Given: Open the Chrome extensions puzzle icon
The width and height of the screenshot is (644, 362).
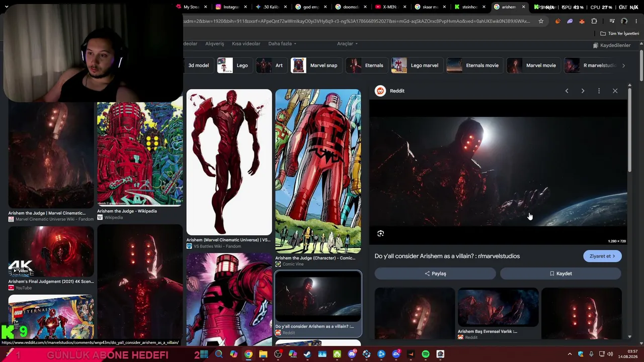Looking at the screenshot, I should coord(594,21).
